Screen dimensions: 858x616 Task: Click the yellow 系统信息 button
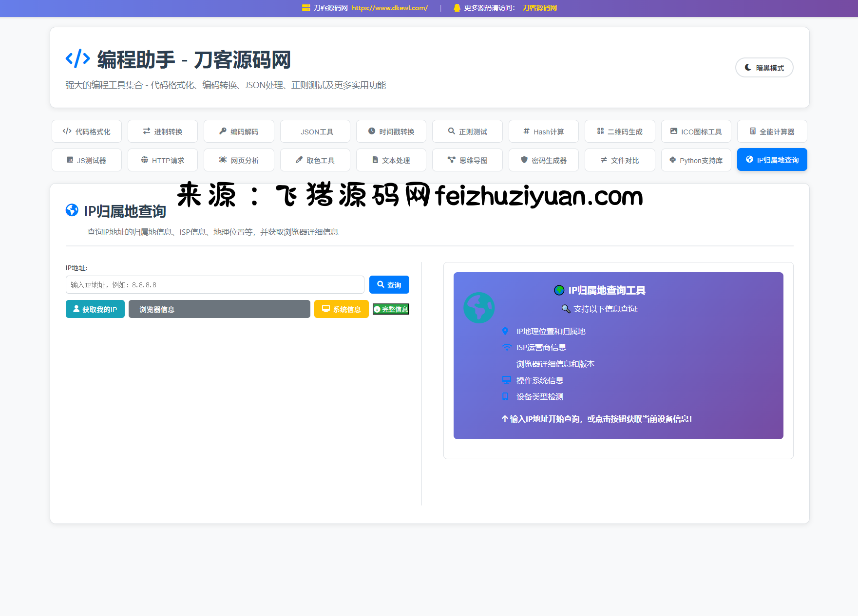[341, 309]
